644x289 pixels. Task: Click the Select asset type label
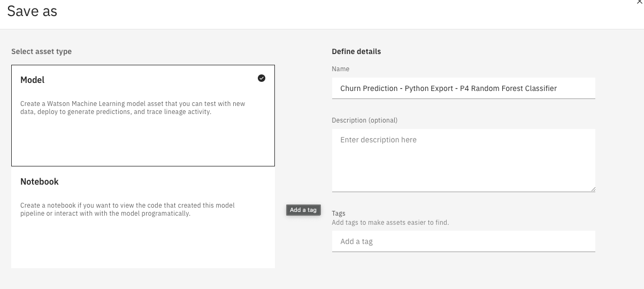(x=42, y=52)
